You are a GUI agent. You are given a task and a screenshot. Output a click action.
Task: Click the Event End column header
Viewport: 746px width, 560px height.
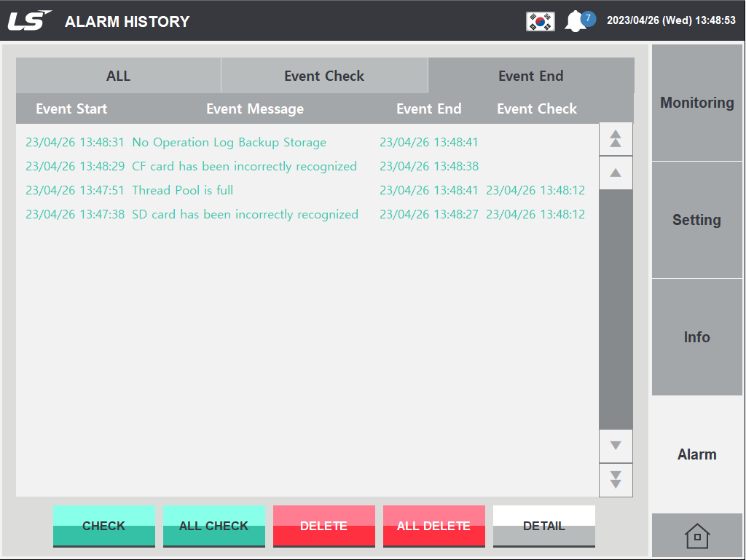[428, 109]
